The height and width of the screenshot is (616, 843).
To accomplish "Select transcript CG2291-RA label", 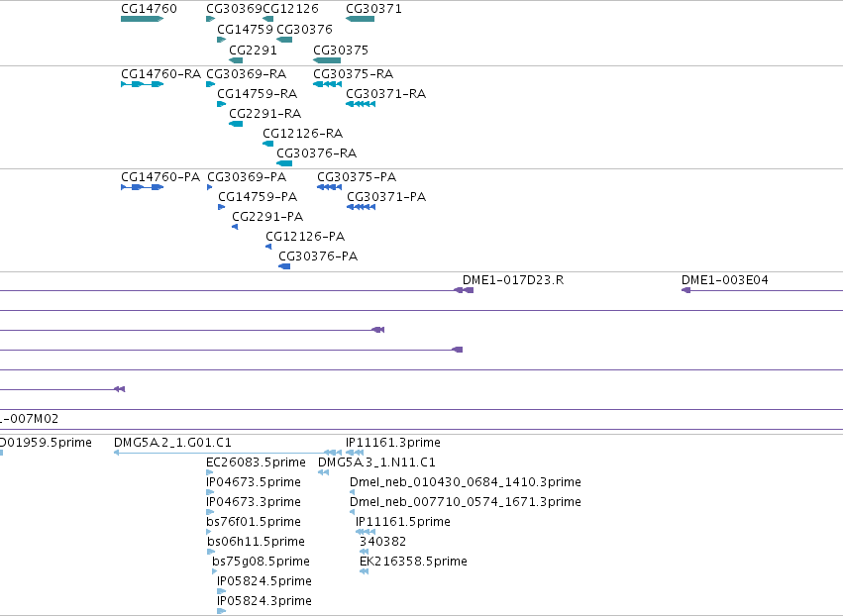I will tap(265, 114).
